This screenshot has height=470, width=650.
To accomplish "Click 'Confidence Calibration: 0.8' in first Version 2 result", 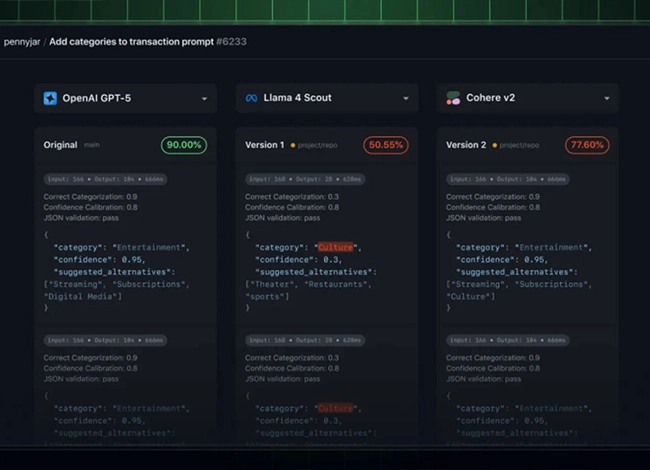I will click(x=493, y=207).
